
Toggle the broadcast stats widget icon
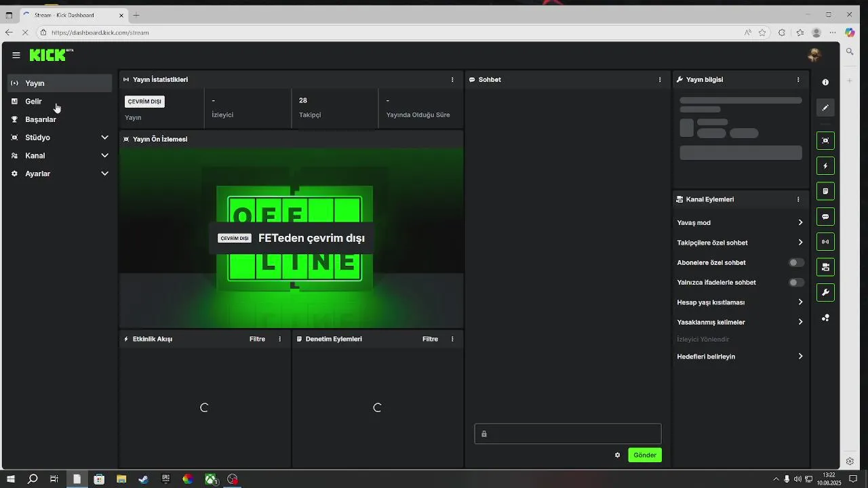click(x=825, y=242)
